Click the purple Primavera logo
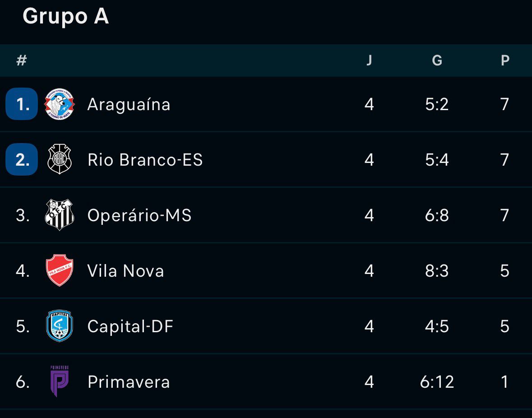532x418 pixels. pyautogui.click(x=60, y=381)
